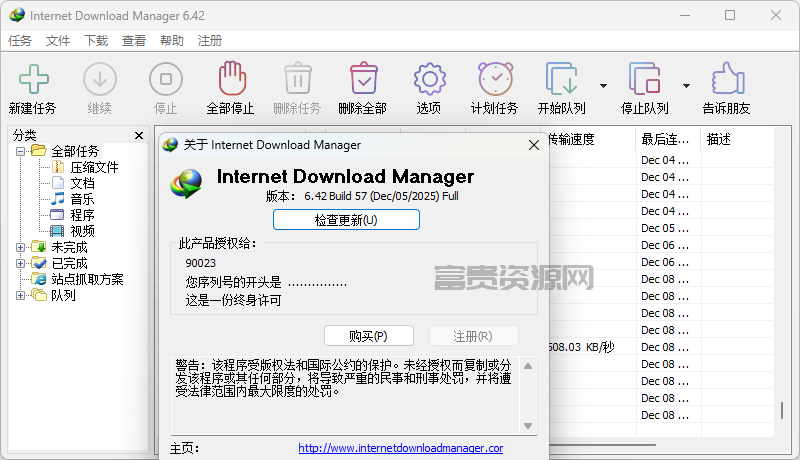Viewport: 800px width, 460px height.
Task: Click the license name 90023
Action: pos(201,263)
